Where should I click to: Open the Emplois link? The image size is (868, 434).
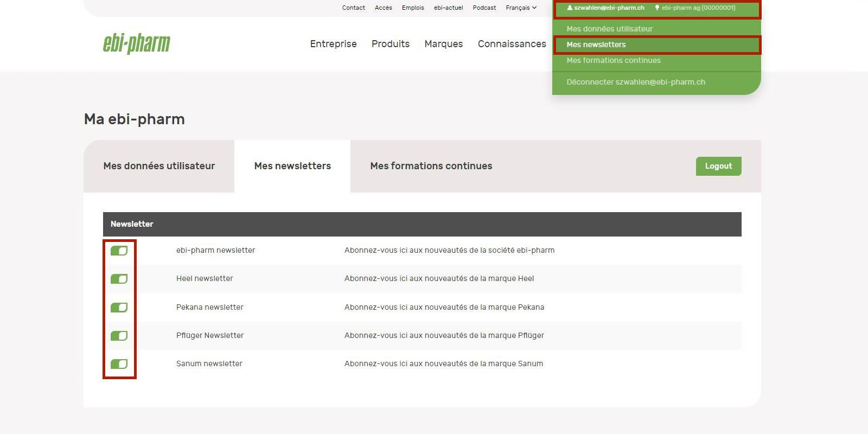click(x=413, y=8)
